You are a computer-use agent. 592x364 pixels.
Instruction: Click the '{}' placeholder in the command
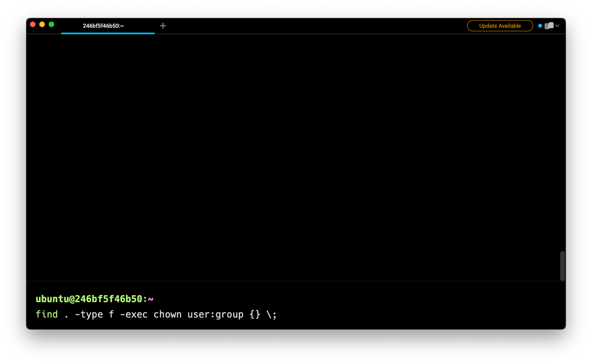click(x=255, y=314)
